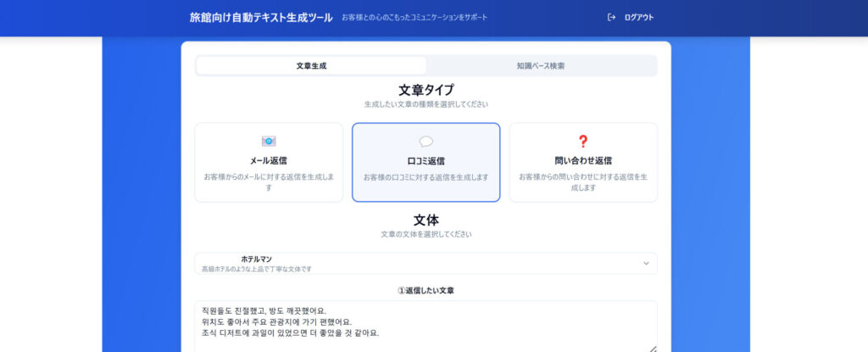This screenshot has height=352, width=868.
Task: Click the メール返信 description text
Action: pyautogui.click(x=269, y=182)
